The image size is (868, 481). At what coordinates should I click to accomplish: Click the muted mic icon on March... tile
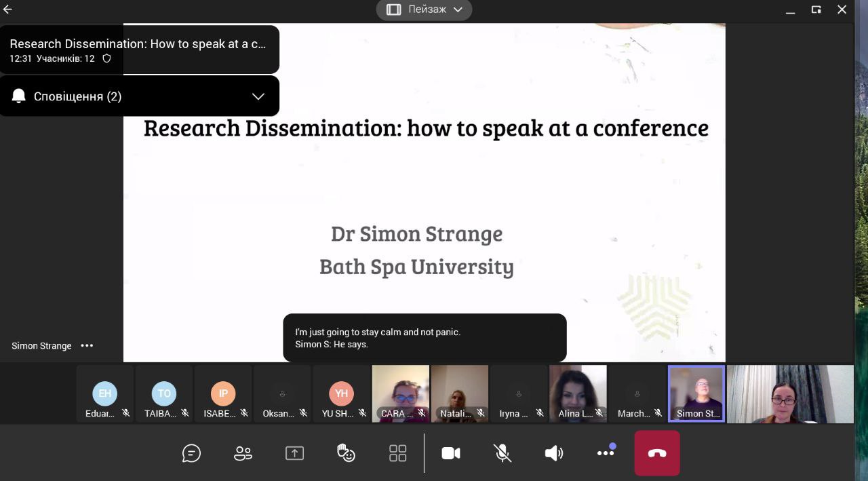pyautogui.click(x=658, y=413)
